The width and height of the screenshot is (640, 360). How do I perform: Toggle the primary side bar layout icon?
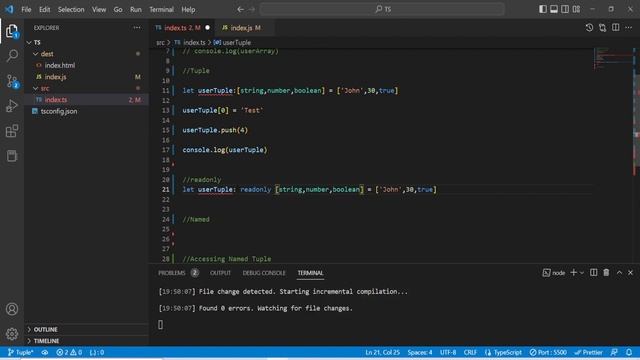click(x=543, y=9)
